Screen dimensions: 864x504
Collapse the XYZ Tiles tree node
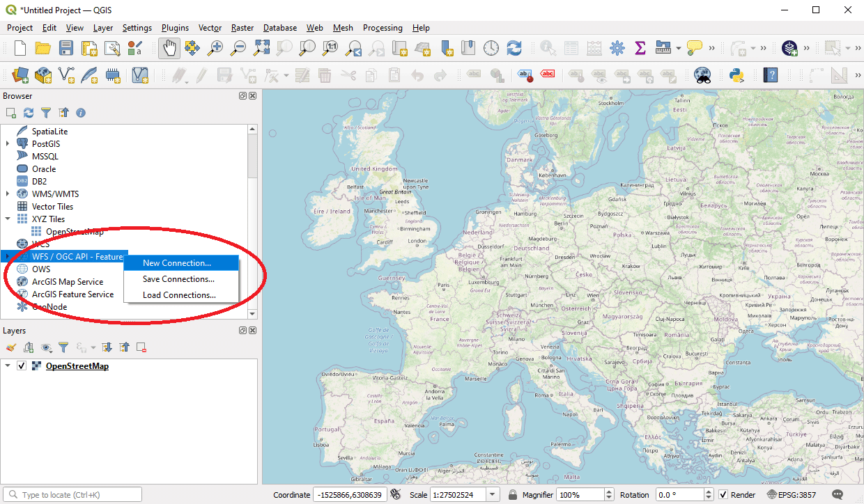[x=8, y=219]
